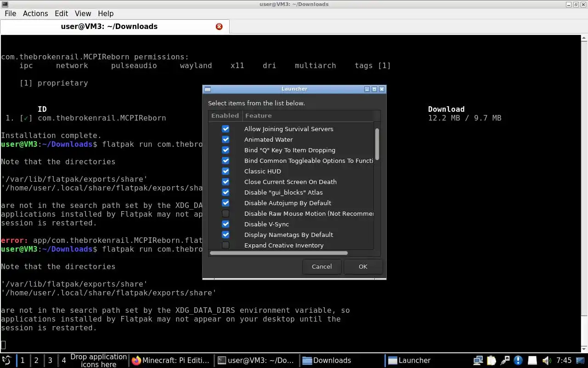Maximize the main terminal window
Screen dimensions: 588x368
click(x=576, y=4)
